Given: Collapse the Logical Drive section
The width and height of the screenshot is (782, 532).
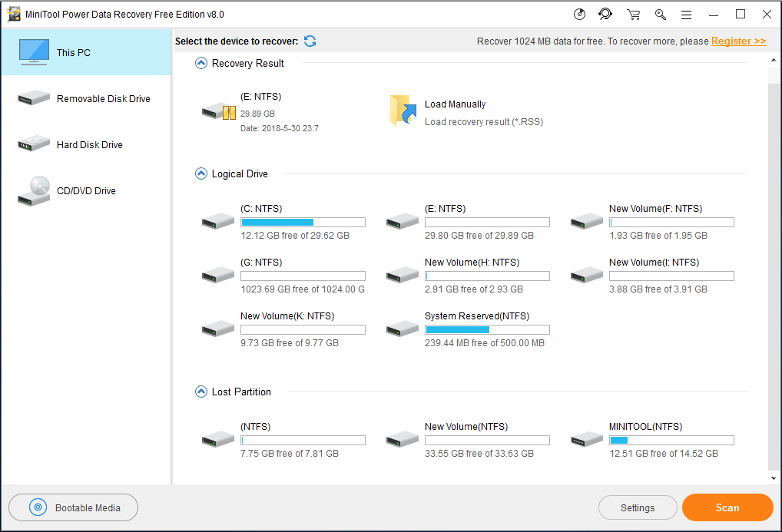Looking at the screenshot, I should (200, 173).
